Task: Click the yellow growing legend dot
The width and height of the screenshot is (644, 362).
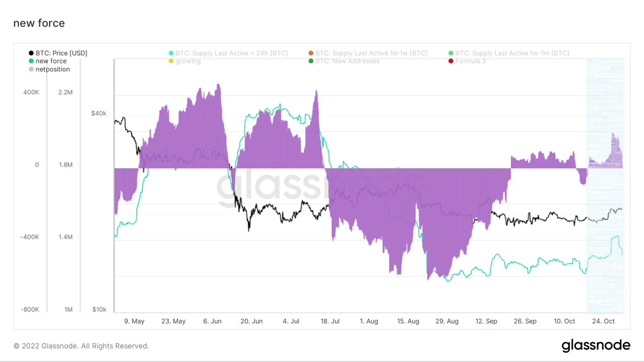Action: click(171, 61)
